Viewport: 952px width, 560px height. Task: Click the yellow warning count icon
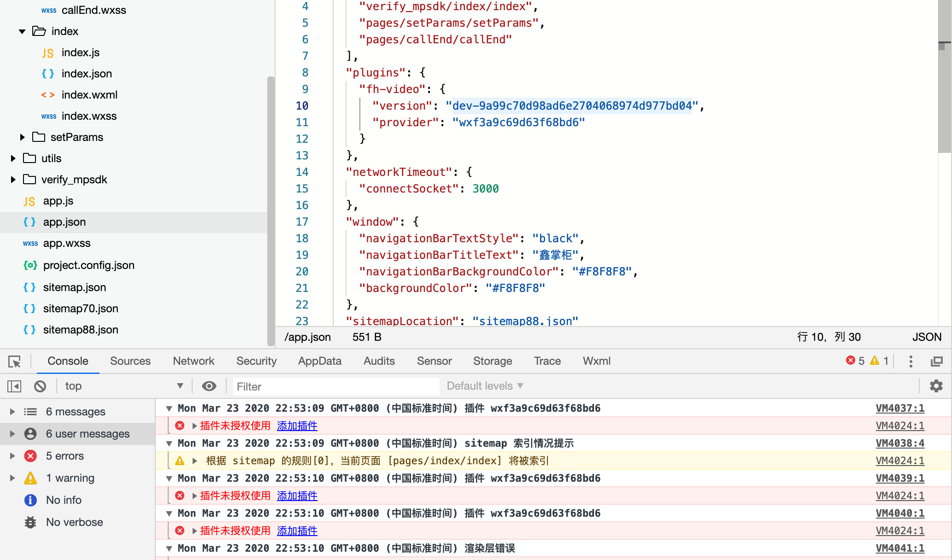point(875,361)
